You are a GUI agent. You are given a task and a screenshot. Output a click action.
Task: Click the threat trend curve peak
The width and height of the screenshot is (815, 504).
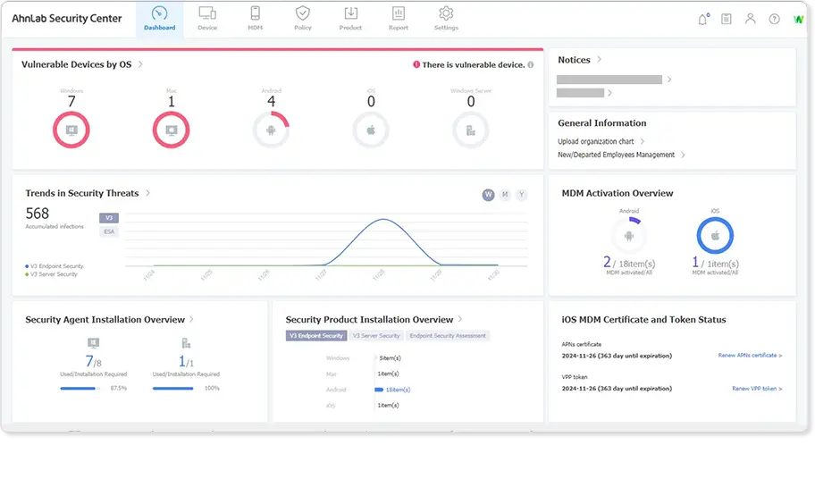coord(383,219)
